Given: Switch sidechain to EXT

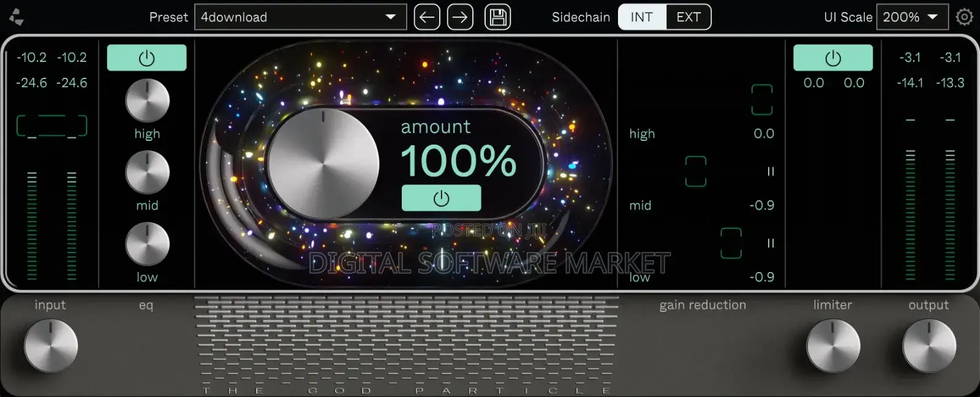Looking at the screenshot, I should tap(688, 17).
